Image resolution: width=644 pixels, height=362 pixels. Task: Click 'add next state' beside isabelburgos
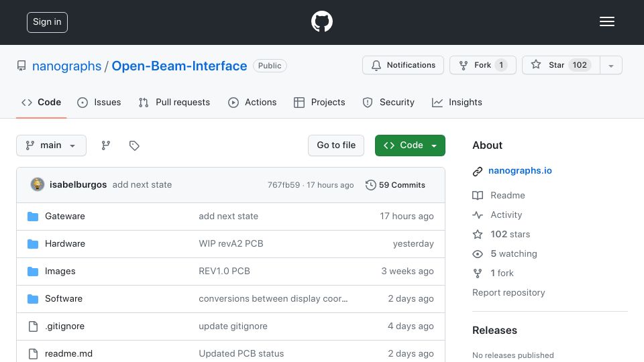coord(142,185)
